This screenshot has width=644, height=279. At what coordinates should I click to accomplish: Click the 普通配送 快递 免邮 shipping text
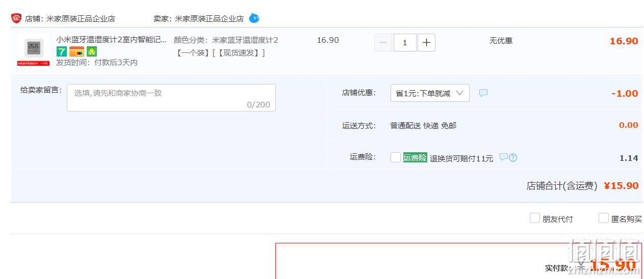423,125
